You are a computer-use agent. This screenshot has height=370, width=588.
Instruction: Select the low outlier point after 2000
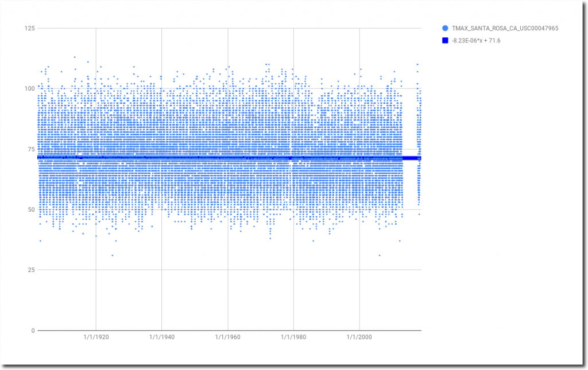tap(380, 255)
